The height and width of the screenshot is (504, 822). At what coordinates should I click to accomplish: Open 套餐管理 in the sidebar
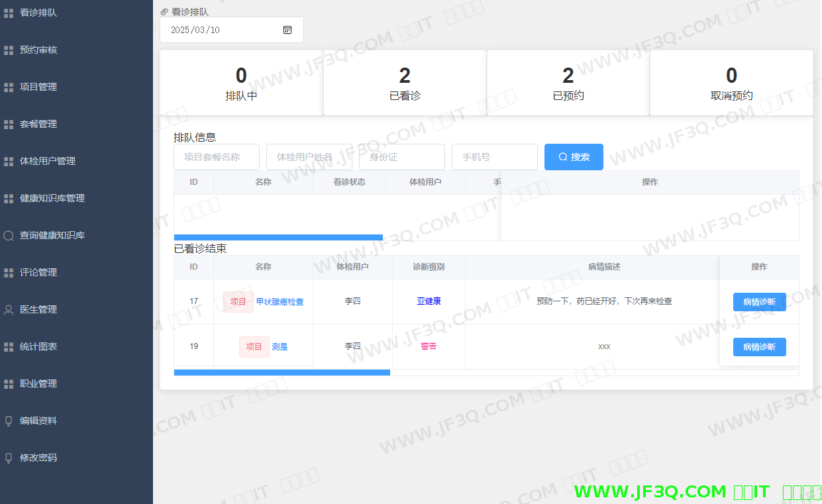click(38, 124)
